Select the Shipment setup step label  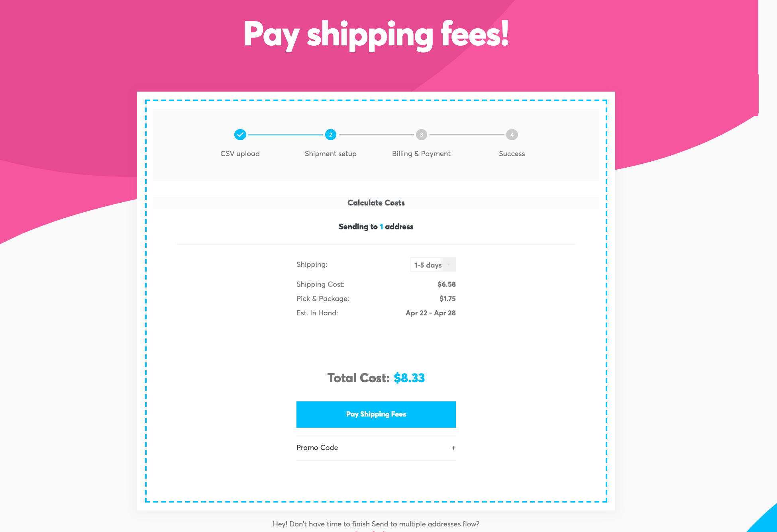tap(330, 154)
